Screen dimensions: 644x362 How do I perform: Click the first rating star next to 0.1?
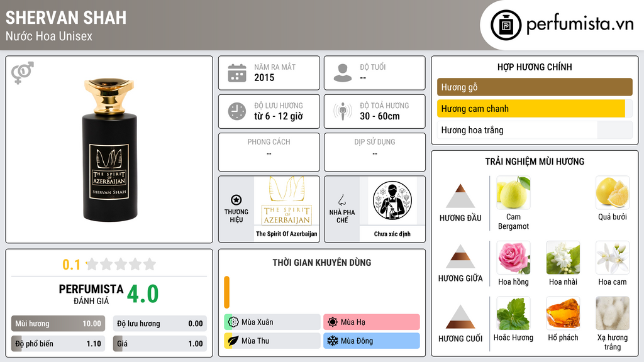click(92, 264)
